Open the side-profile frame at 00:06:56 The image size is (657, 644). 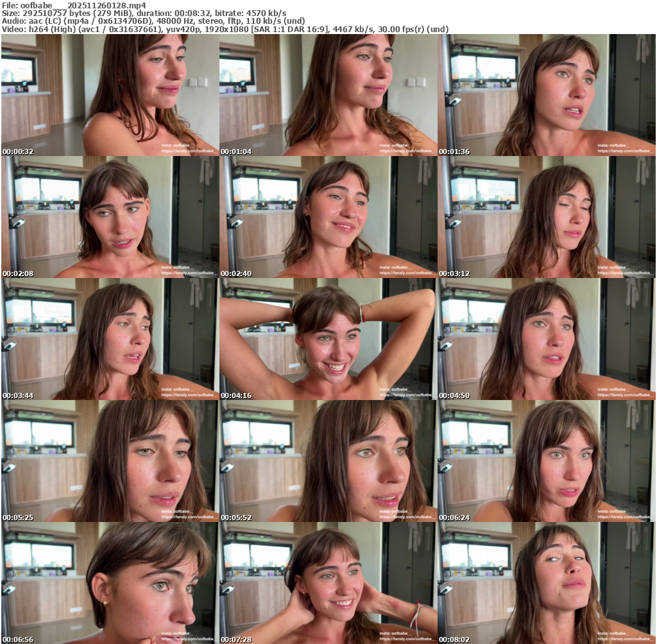(110, 583)
